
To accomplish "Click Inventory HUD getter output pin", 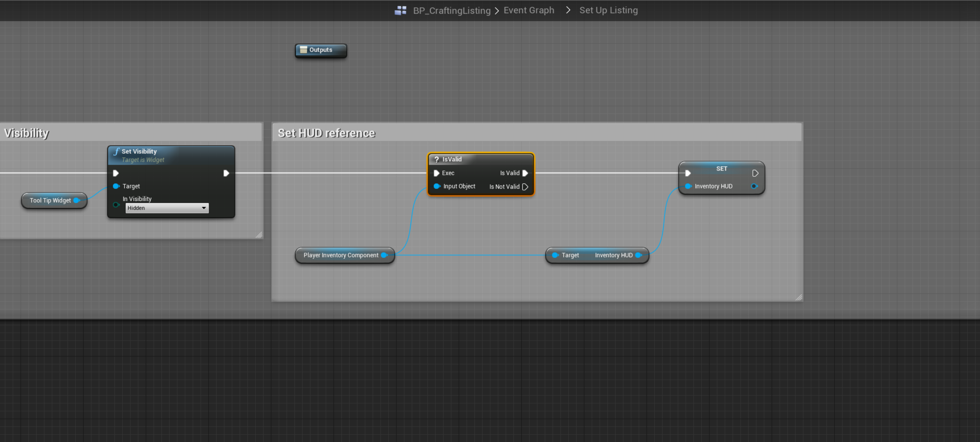I will (638, 255).
